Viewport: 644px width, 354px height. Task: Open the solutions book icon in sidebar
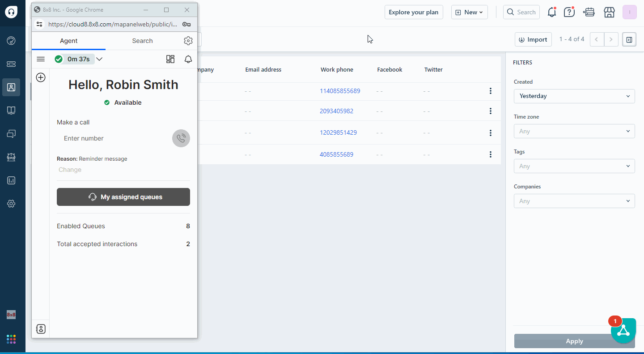[x=11, y=111]
